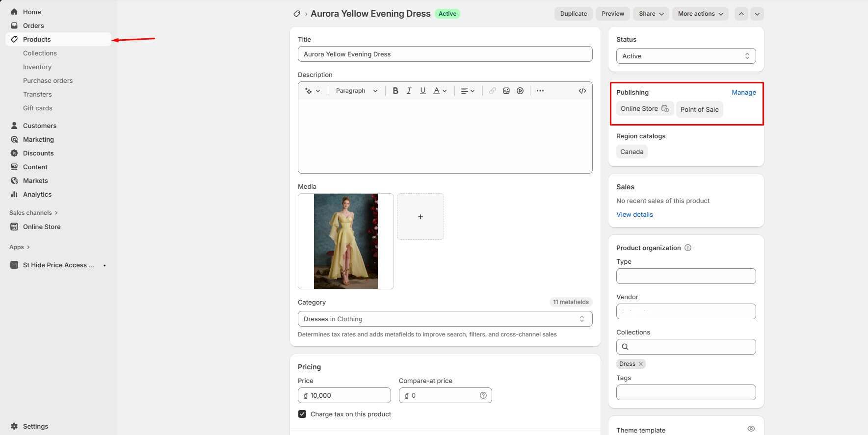Viewport: 868px width, 435px height.
Task: Click the Manage publishing link
Action: 744,92
